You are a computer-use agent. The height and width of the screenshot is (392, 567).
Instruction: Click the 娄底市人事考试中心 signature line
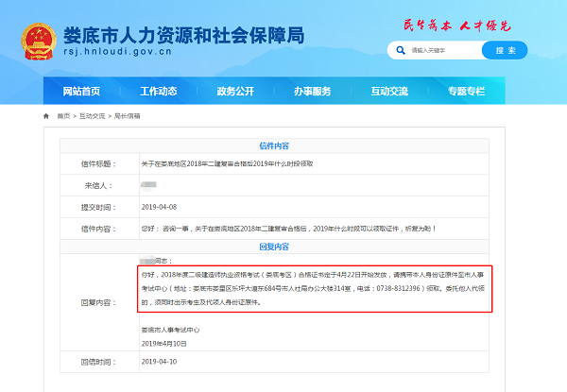pos(170,330)
